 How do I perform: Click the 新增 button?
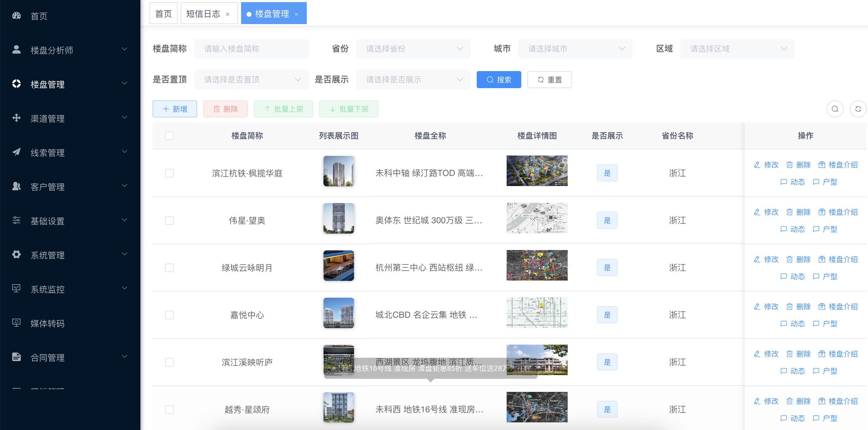point(175,109)
